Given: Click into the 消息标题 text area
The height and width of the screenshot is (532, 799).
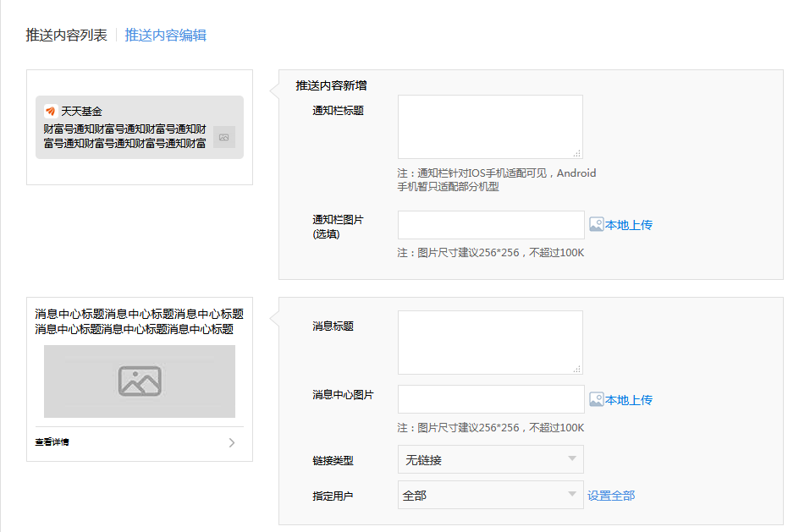Looking at the screenshot, I should (490, 343).
